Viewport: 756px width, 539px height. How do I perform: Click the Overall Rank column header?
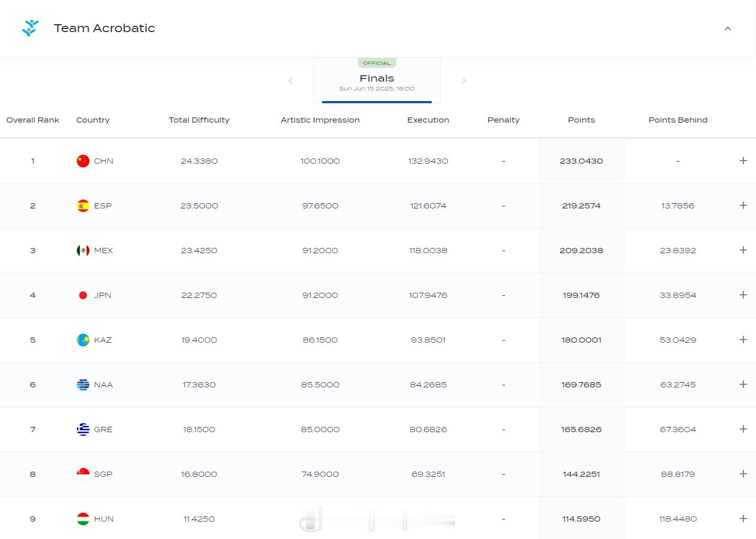(33, 120)
